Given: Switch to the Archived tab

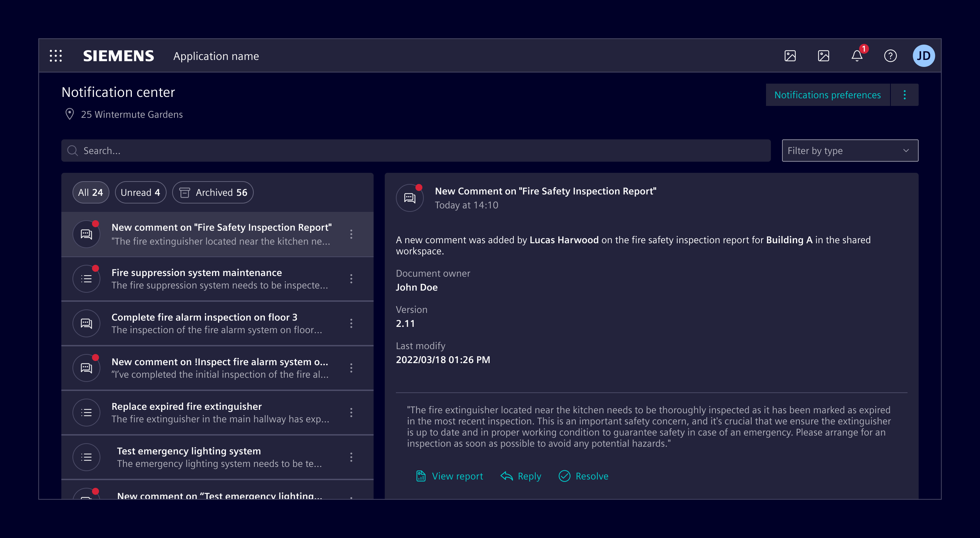Looking at the screenshot, I should coord(213,193).
